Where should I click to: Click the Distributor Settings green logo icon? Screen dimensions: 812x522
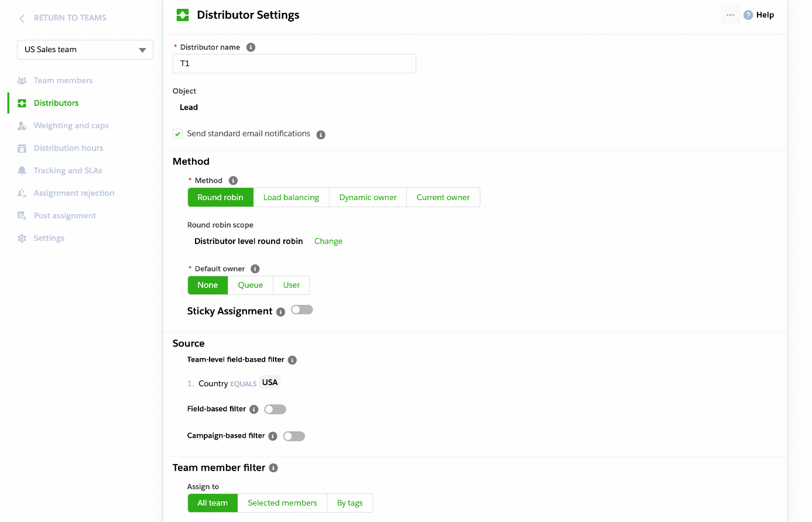tap(183, 15)
